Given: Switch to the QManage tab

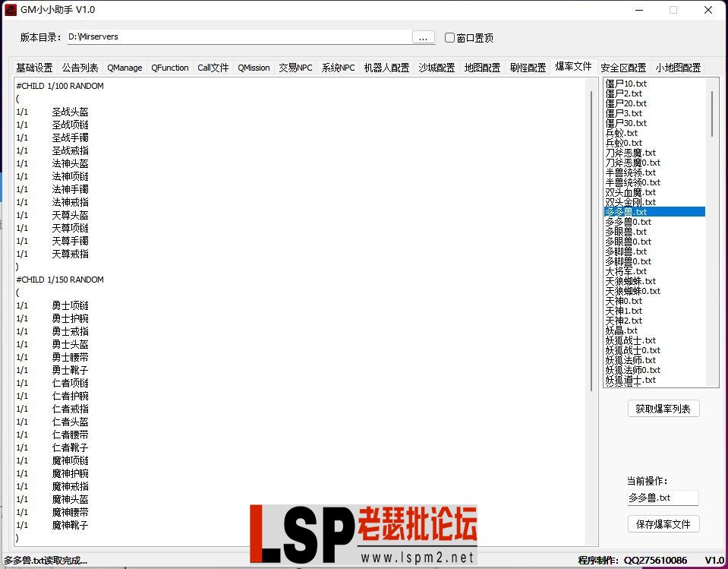Looking at the screenshot, I should tap(124, 67).
